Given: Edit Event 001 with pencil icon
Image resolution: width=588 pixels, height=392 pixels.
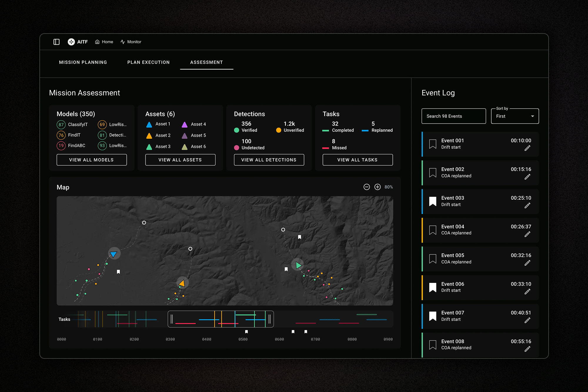Looking at the screenshot, I should pyautogui.click(x=527, y=148).
